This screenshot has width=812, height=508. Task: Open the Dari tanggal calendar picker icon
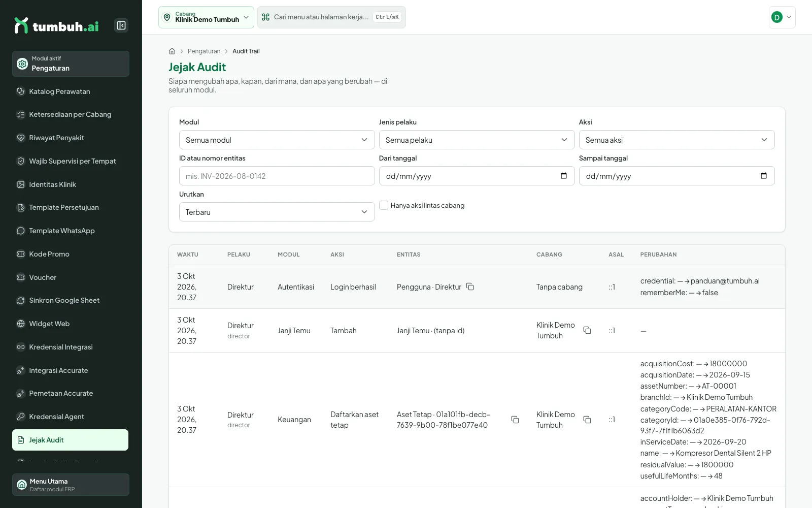pyautogui.click(x=564, y=176)
